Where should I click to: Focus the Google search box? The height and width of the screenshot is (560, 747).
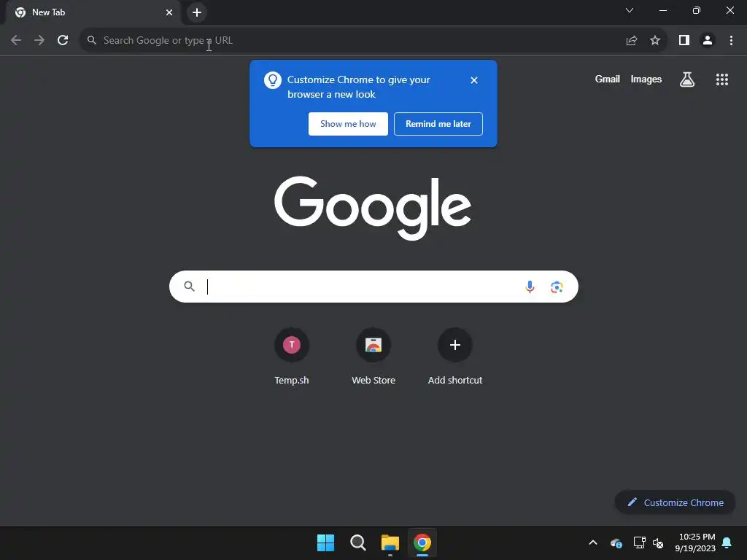point(373,287)
